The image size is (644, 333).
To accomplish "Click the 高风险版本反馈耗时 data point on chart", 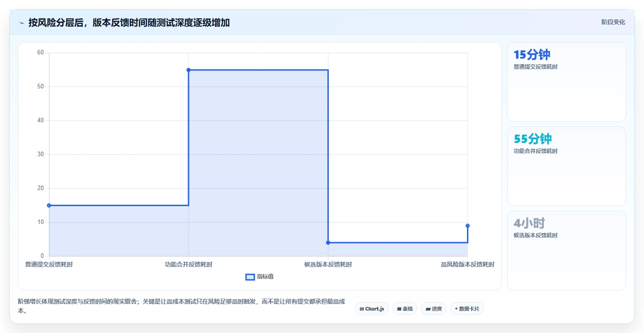I will coord(467,225).
